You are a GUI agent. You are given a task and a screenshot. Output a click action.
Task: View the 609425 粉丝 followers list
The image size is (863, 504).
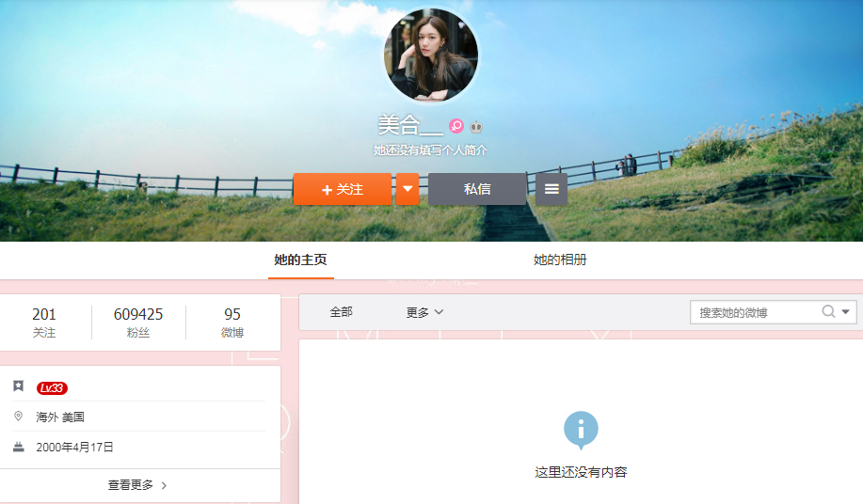pyautogui.click(x=138, y=322)
